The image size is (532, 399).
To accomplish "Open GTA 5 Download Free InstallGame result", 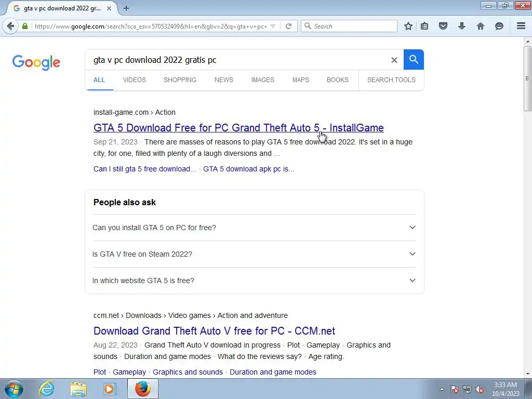I will [x=238, y=128].
